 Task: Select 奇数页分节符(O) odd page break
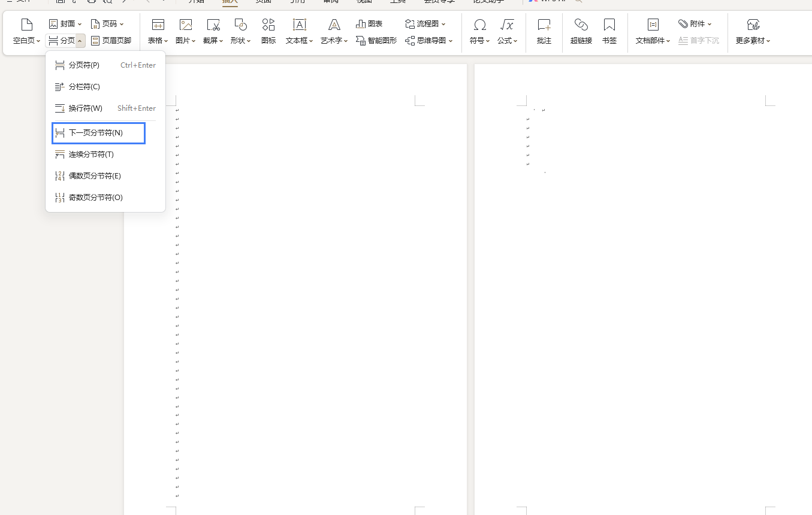coord(105,198)
